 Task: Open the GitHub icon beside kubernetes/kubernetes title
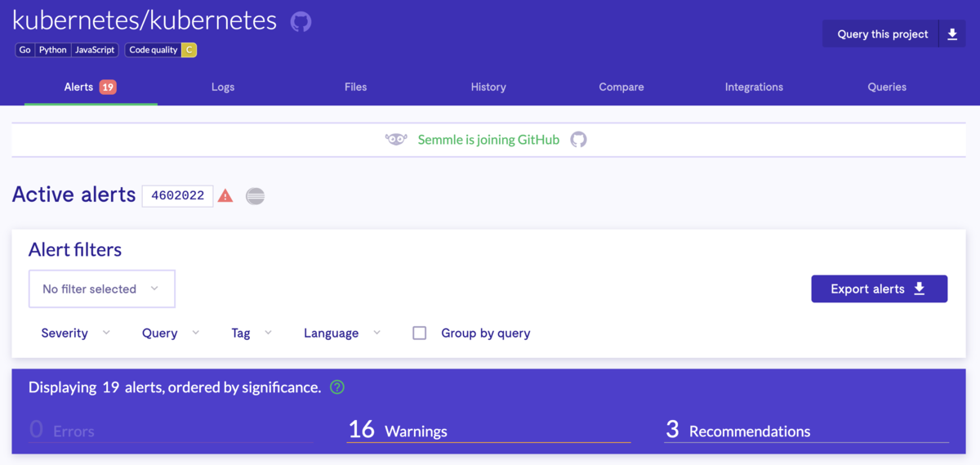click(301, 21)
